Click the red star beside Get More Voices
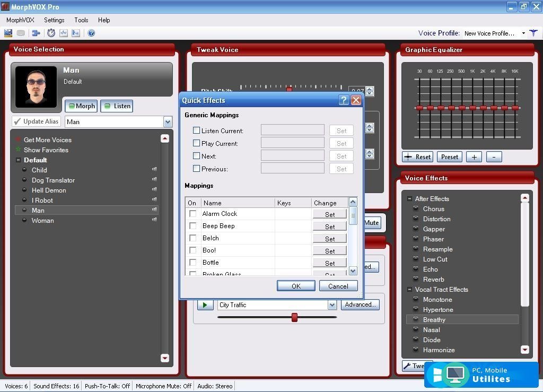 tap(18, 140)
